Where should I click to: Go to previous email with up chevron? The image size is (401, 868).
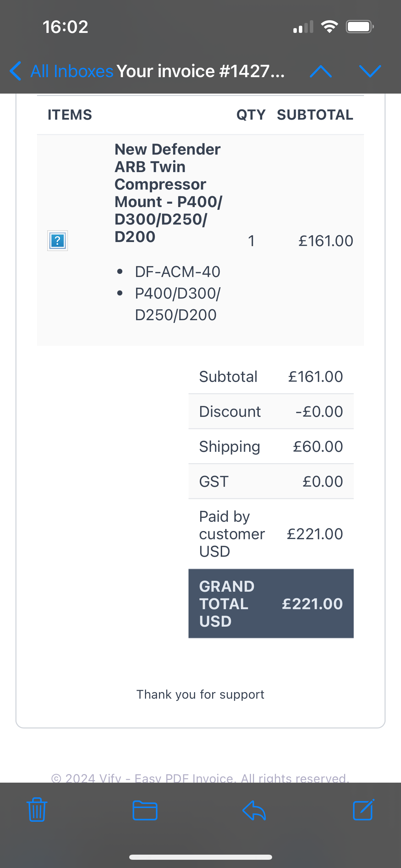tap(321, 71)
